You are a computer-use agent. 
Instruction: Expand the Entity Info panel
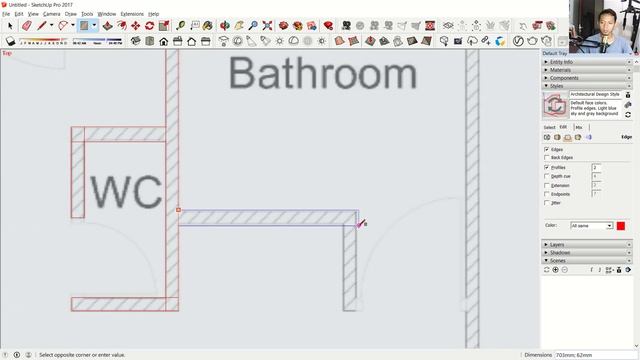point(587,62)
